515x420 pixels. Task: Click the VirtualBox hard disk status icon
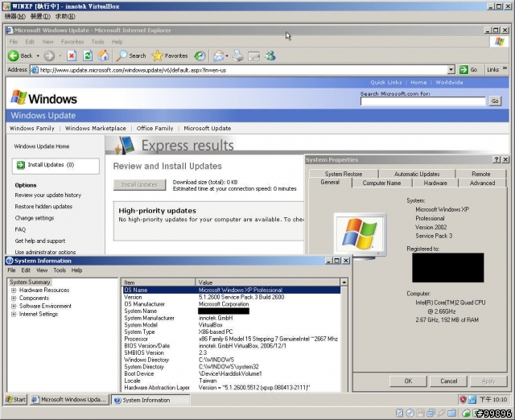tap(399, 413)
